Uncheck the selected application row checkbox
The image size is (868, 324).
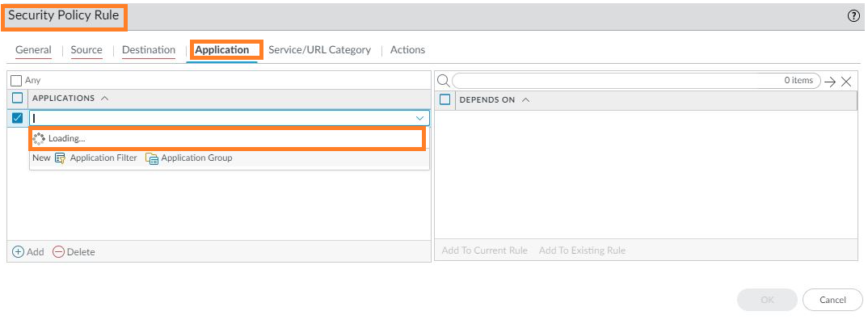pos(18,118)
